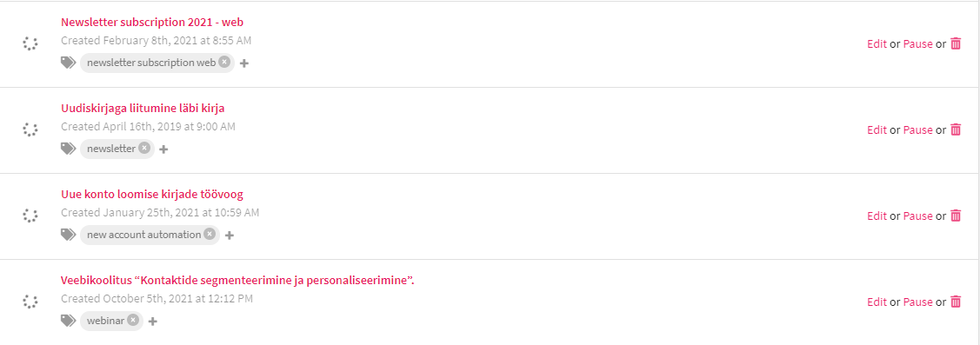Image resolution: width=980 pixels, height=345 pixels.
Task: Open the Veebikoolitus Kontaktide segmenteerimine automation
Action: tap(237, 280)
